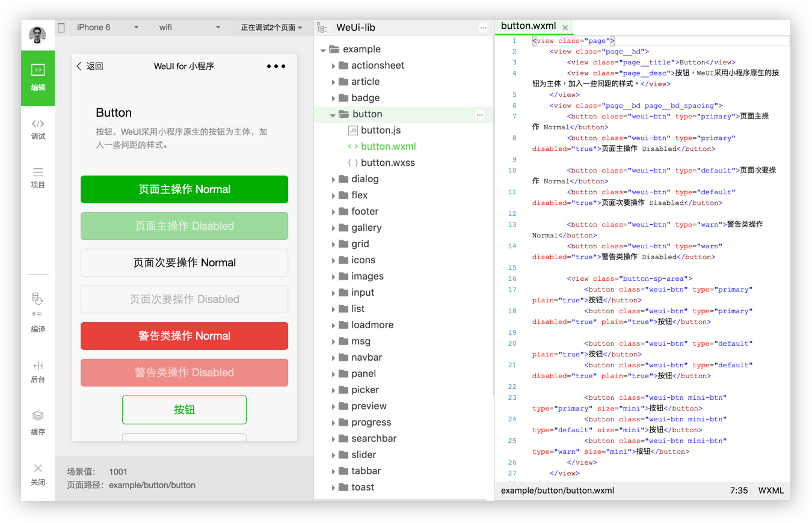Tap the 页面次要操作 Normal button

[184, 263]
